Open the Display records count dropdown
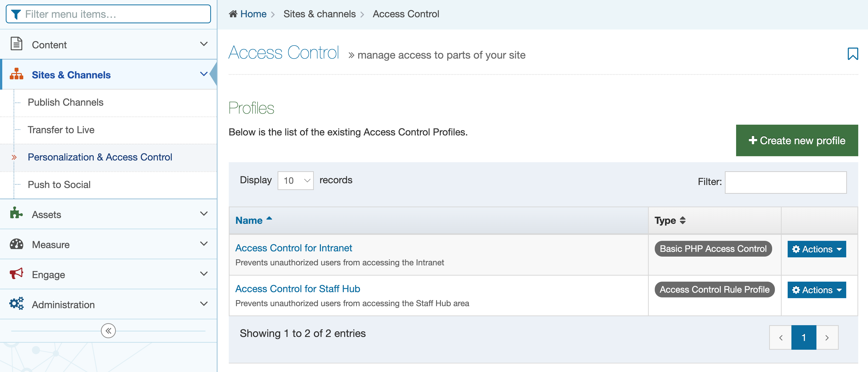 point(295,180)
